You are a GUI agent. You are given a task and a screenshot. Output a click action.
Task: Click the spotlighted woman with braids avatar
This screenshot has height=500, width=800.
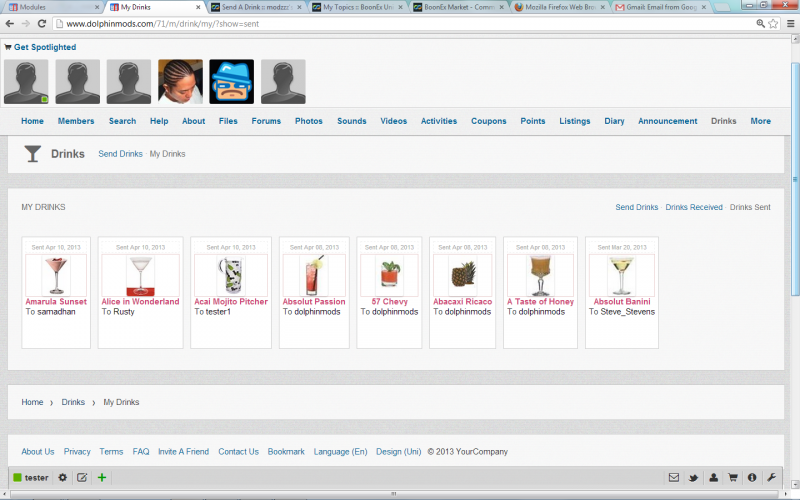pyautogui.click(x=180, y=82)
